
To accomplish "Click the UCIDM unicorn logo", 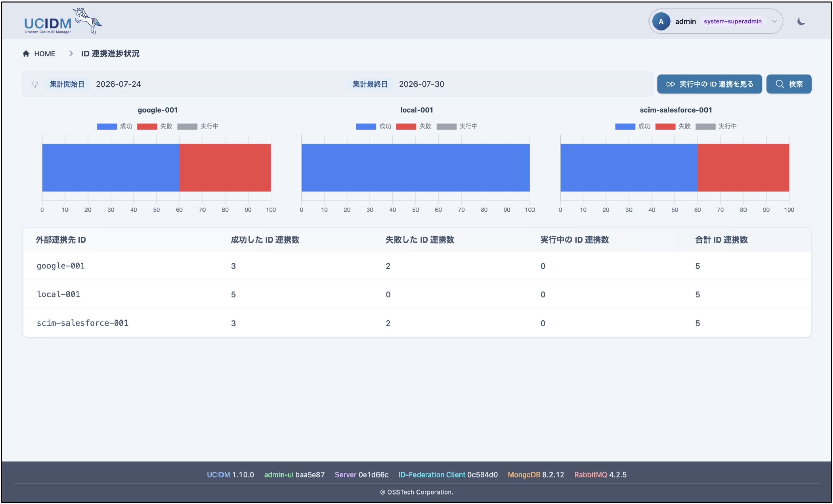I will 63,21.
